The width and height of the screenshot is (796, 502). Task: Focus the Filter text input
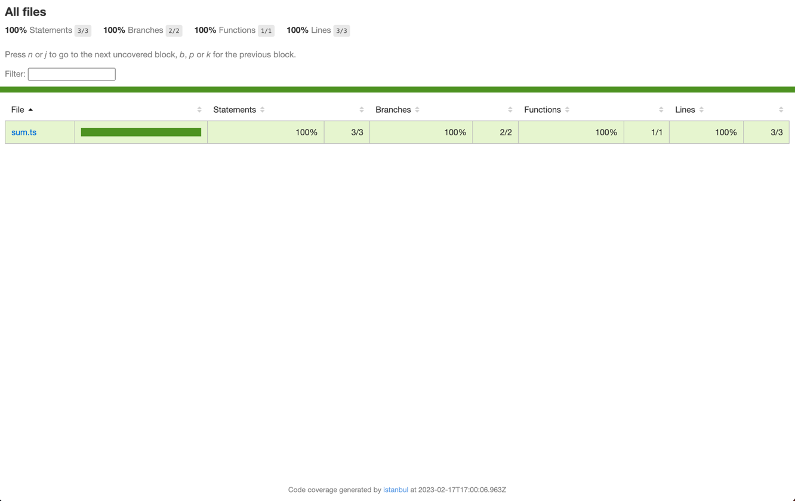[x=72, y=74]
